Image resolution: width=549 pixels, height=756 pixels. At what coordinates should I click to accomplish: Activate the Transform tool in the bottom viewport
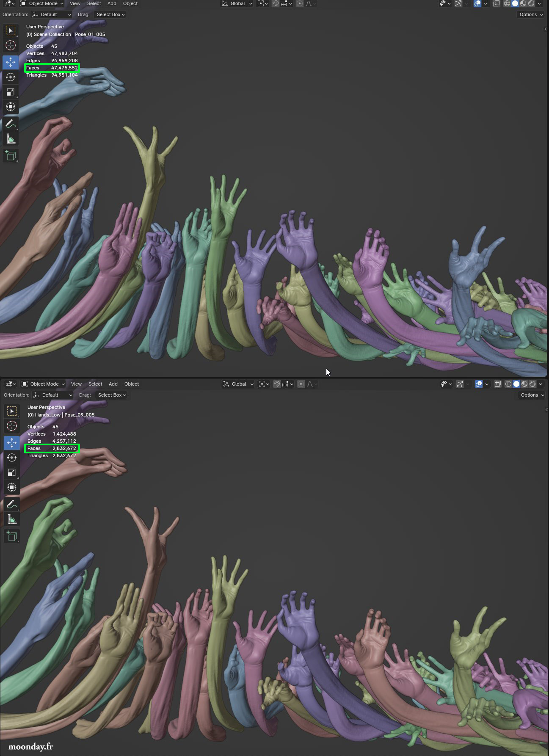point(12,487)
